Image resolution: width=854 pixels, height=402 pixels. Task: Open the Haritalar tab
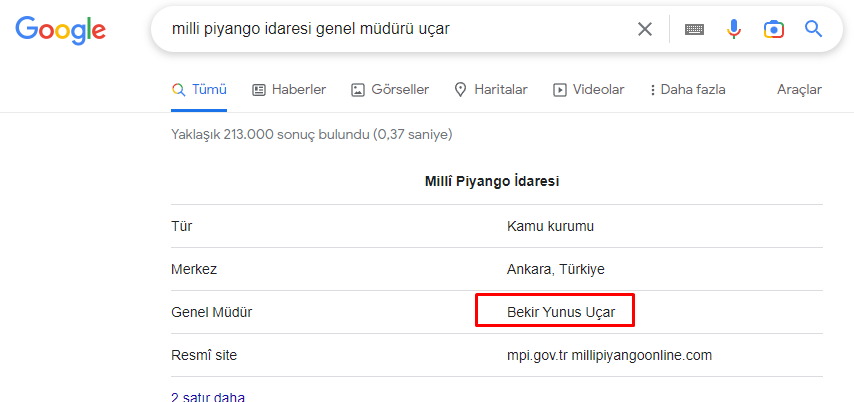tap(491, 90)
